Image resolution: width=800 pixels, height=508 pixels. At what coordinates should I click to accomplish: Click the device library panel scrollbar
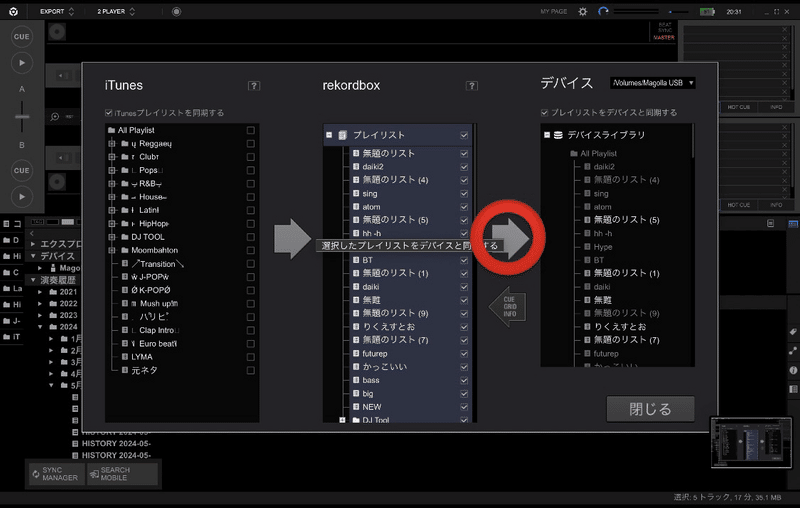692,141
